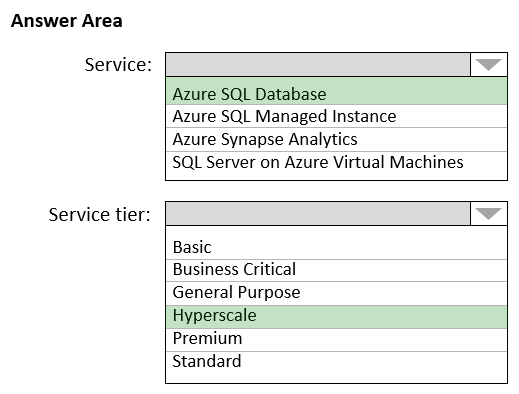
Task: Choose the Premium tier
Action: pos(336,340)
